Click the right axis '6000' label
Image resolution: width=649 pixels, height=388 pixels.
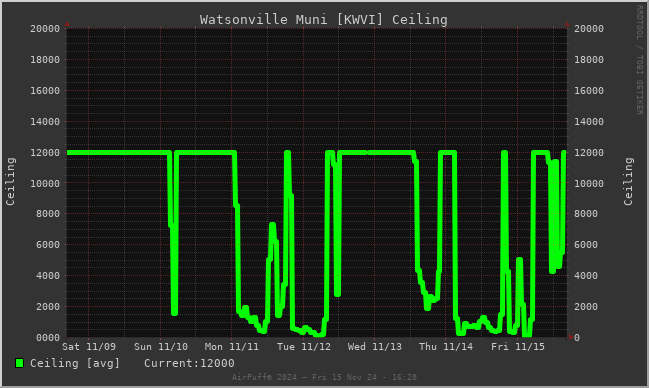(x=586, y=245)
